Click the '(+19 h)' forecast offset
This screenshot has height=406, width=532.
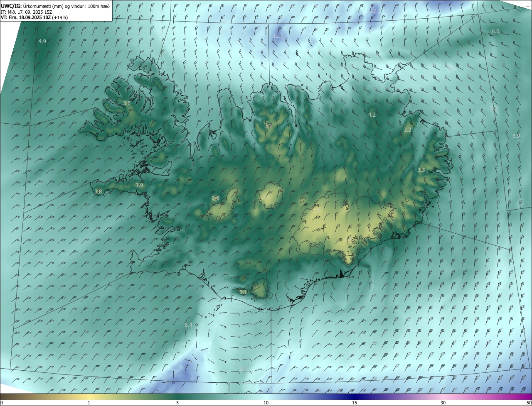60,17
